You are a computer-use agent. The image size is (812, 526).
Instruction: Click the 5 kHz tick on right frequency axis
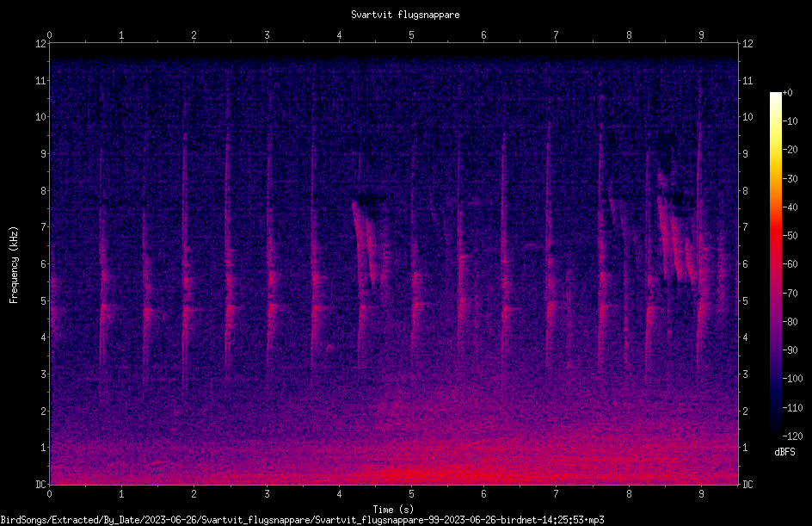[745, 300]
